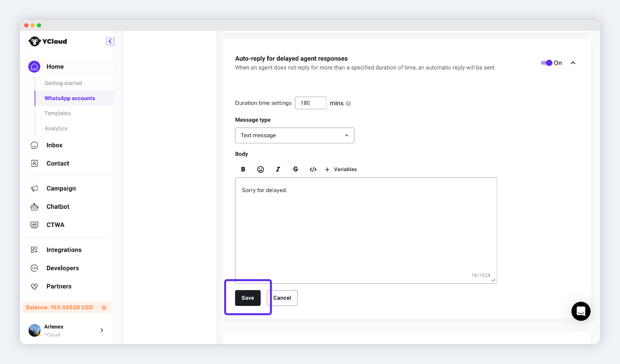Go to Chatbot in sidebar
This screenshot has height=364, width=620.
pyautogui.click(x=58, y=206)
